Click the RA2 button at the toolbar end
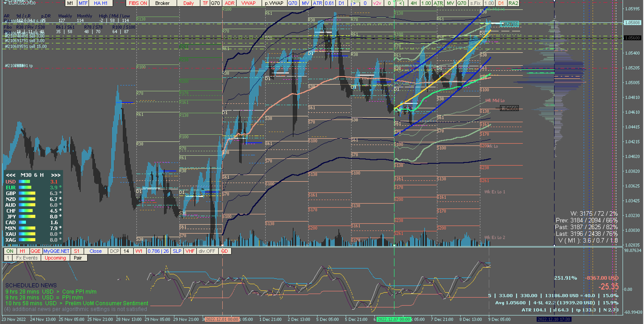The image size is (644, 324). pos(513,3)
